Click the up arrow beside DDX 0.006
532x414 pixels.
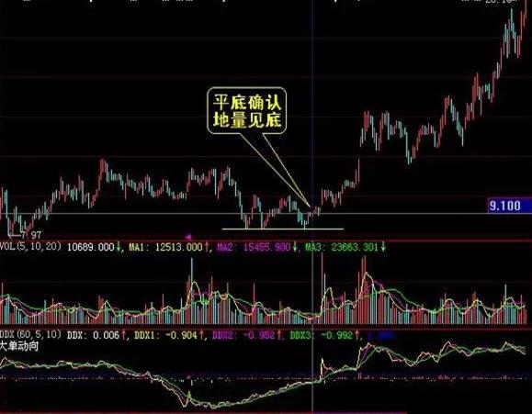pos(123,335)
